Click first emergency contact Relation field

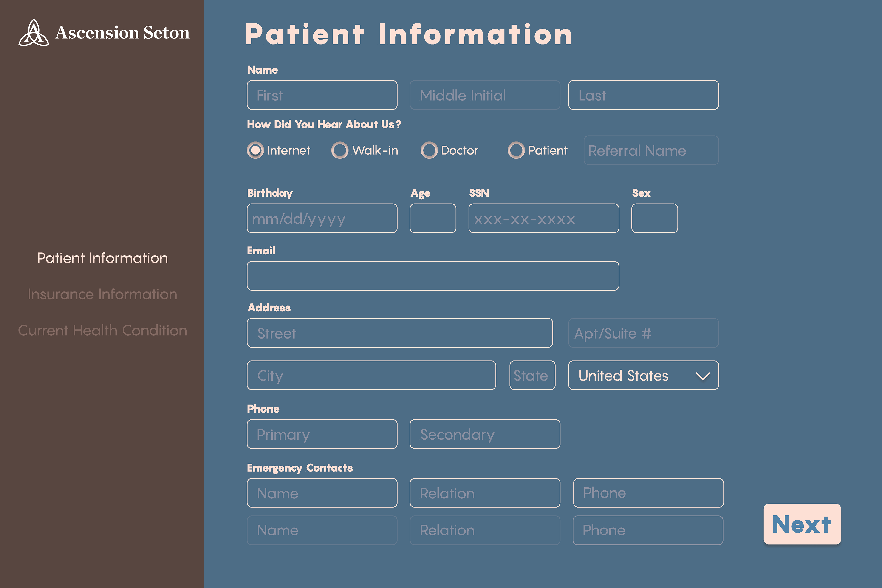pyautogui.click(x=485, y=493)
